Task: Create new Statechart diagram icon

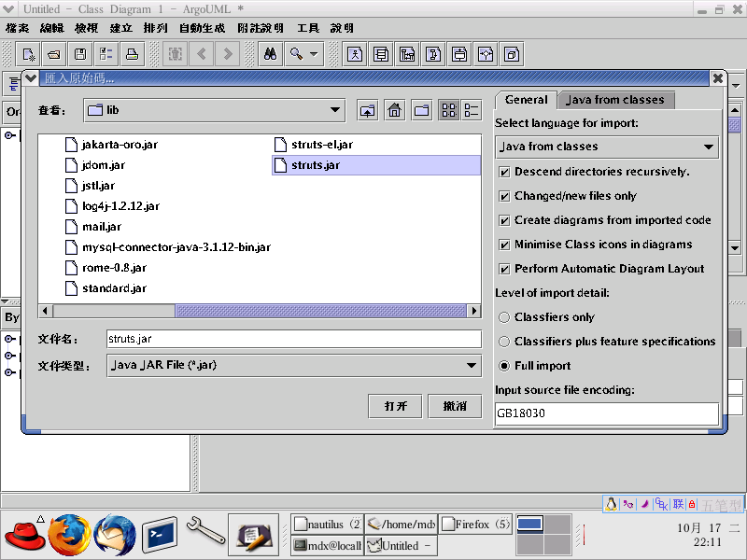Action: [x=459, y=54]
